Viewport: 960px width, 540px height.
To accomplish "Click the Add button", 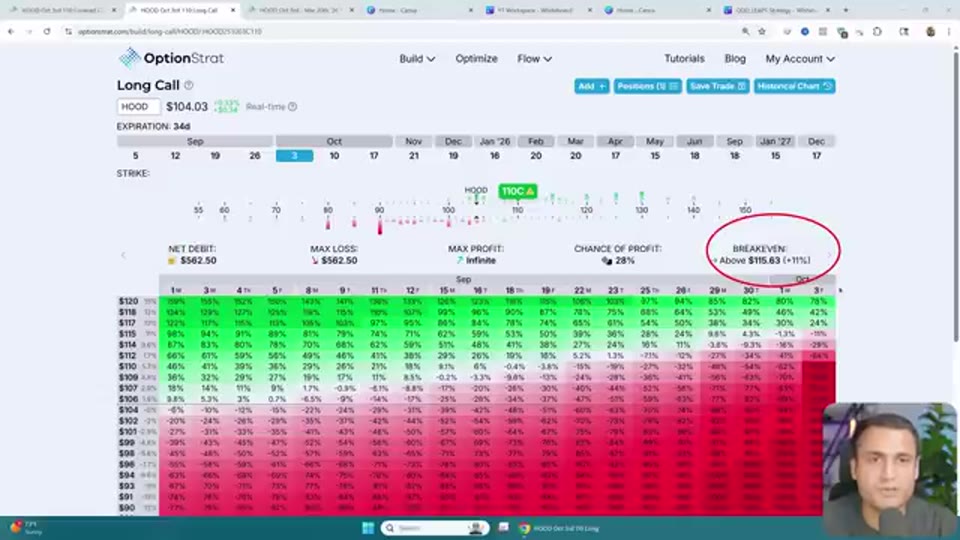I will coord(591,86).
